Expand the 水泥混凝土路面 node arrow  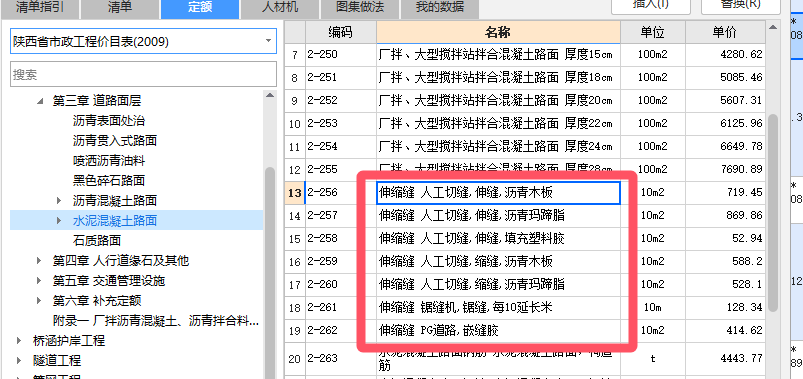pyautogui.click(x=59, y=221)
